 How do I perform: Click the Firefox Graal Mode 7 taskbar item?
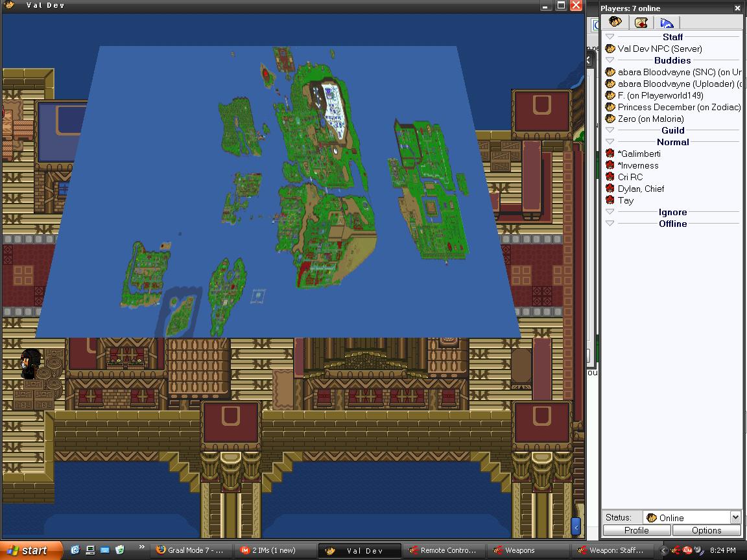coord(191,550)
